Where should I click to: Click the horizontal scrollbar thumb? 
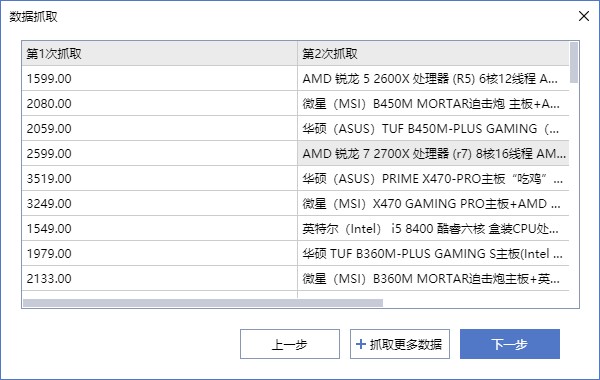(x=203, y=303)
